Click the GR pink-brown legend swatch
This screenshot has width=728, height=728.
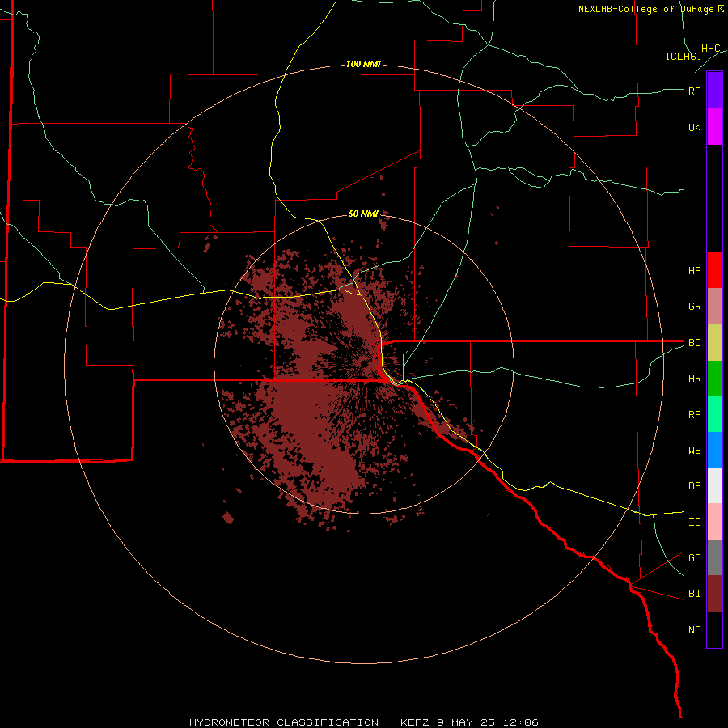714,307
